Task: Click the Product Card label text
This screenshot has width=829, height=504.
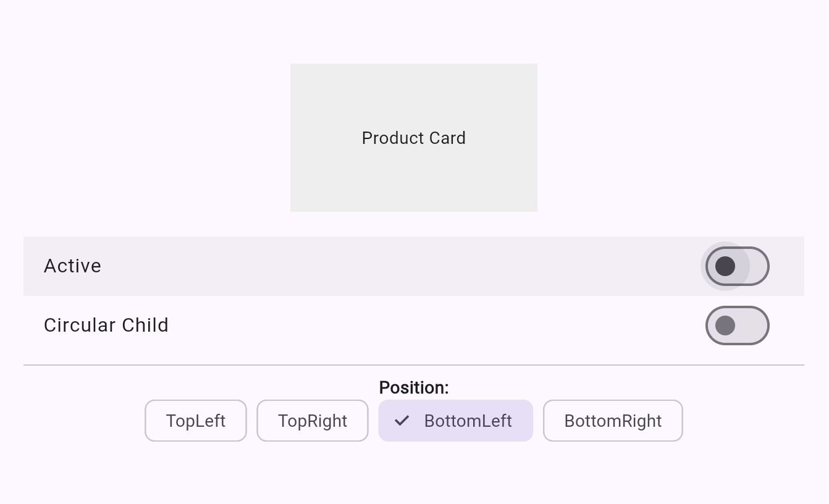Action: point(413,138)
